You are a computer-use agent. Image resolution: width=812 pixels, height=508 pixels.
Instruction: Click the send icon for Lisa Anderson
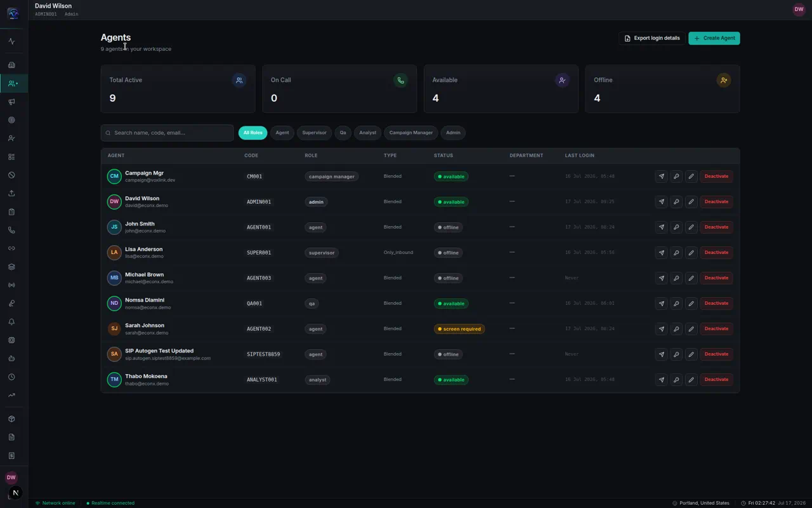(661, 253)
